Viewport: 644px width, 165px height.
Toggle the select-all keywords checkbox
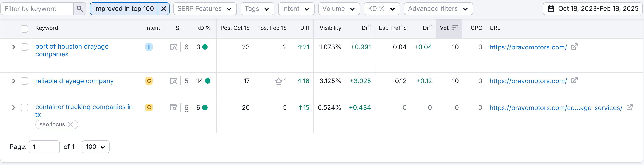click(24, 28)
